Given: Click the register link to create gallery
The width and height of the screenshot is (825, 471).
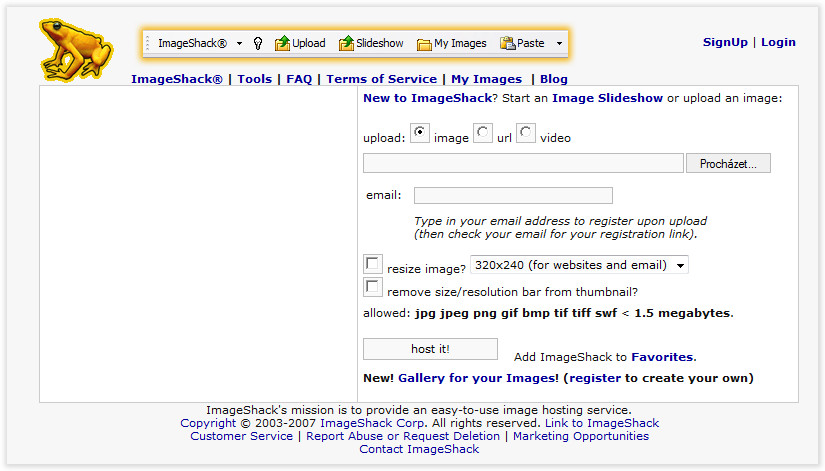Looking at the screenshot, I should [595, 378].
